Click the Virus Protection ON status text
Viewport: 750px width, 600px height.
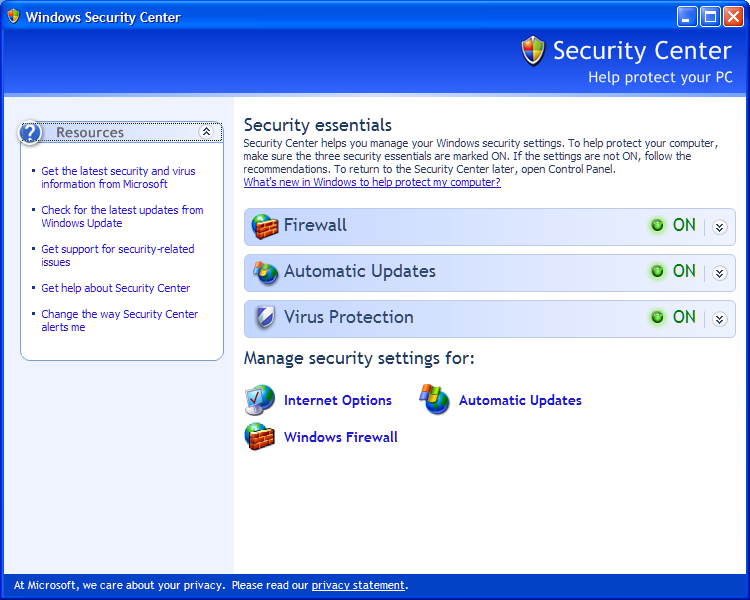point(684,317)
